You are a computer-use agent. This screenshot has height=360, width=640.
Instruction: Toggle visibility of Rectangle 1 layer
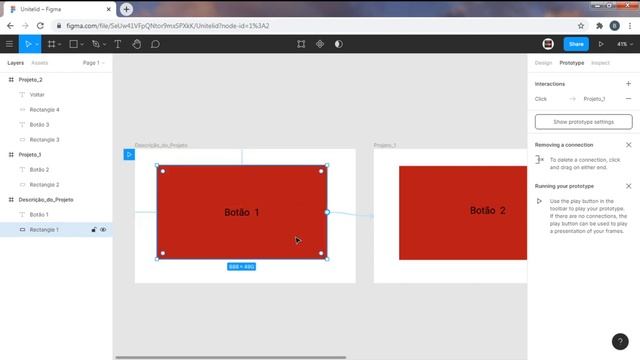(x=103, y=229)
